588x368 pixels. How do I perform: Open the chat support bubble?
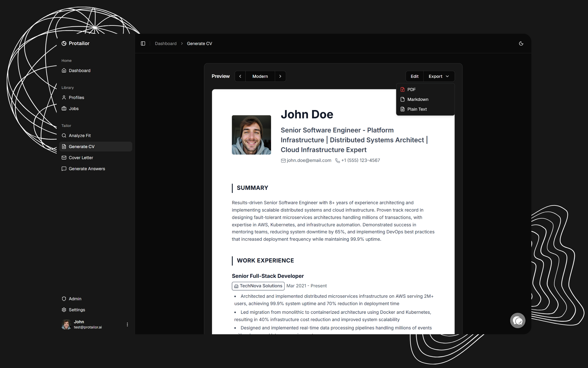518,320
